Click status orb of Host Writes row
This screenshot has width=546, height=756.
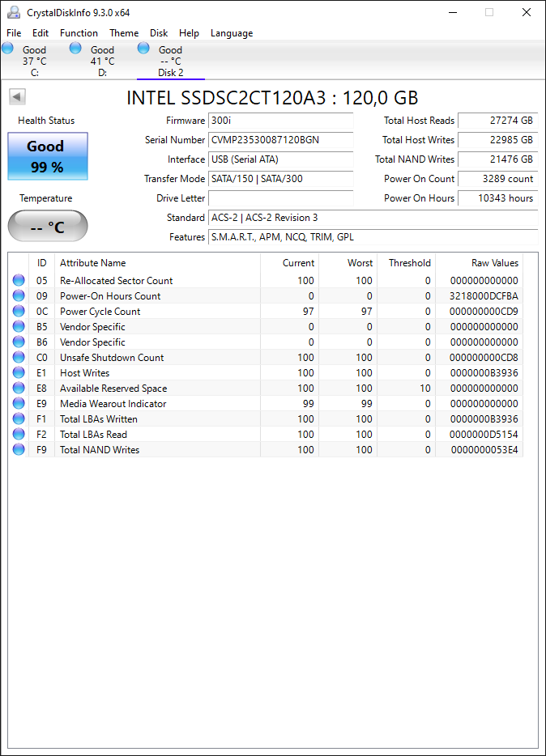click(19, 372)
